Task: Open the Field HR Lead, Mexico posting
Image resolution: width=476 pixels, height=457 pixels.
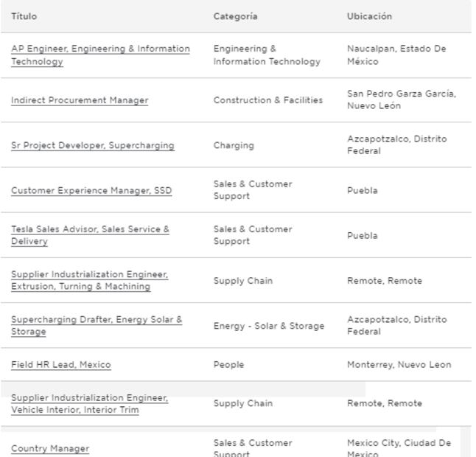Action: pyautogui.click(x=61, y=365)
